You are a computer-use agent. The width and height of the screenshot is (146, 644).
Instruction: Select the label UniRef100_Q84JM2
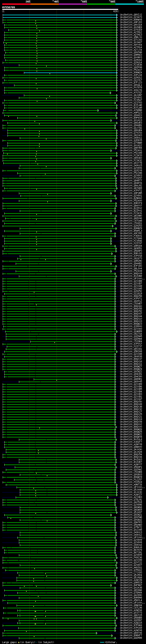click(x=131, y=186)
